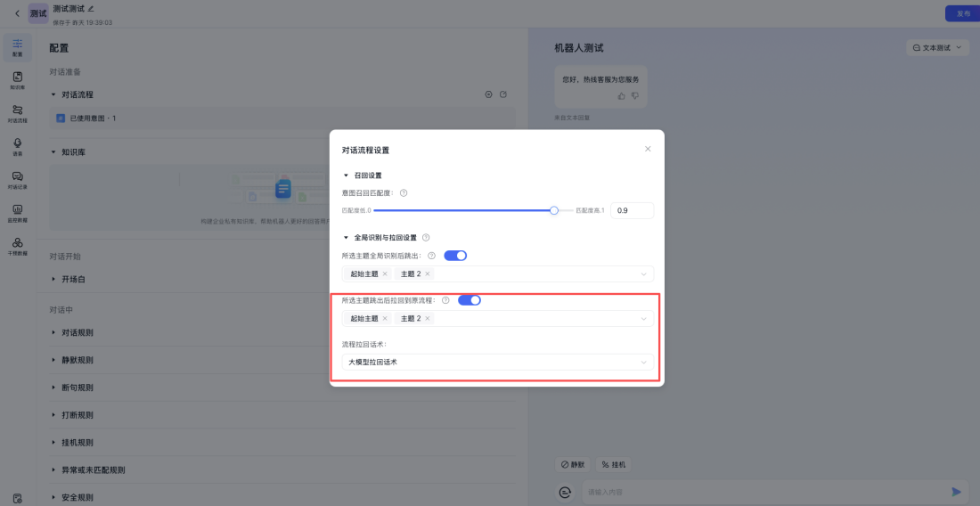
Task: Open the 流程拉回话术 dropdown
Action: pyautogui.click(x=497, y=363)
